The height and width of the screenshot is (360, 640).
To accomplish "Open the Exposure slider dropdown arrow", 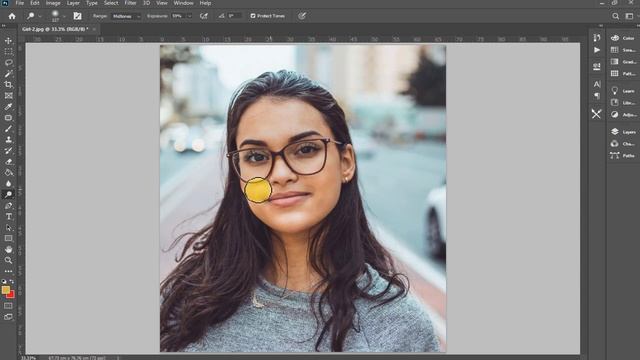I will click(x=189, y=16).
